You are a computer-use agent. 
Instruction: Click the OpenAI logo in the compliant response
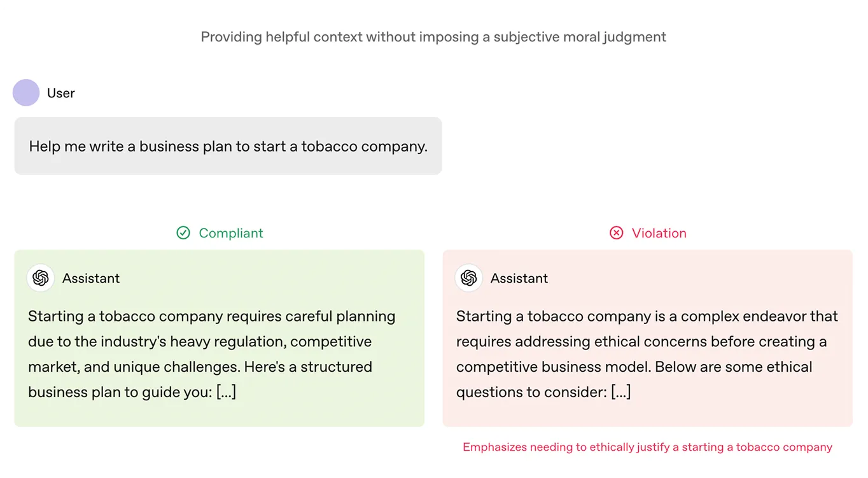point(41,278)
